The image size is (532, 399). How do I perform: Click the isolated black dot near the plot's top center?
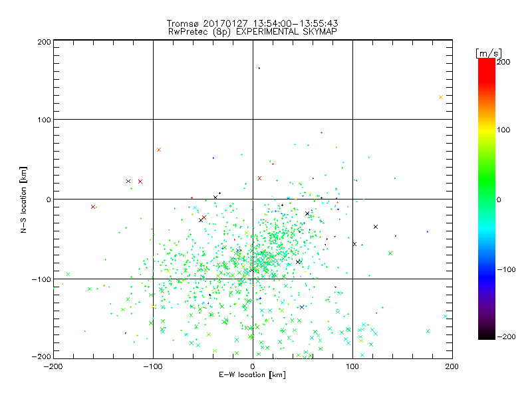coord(259,68)
